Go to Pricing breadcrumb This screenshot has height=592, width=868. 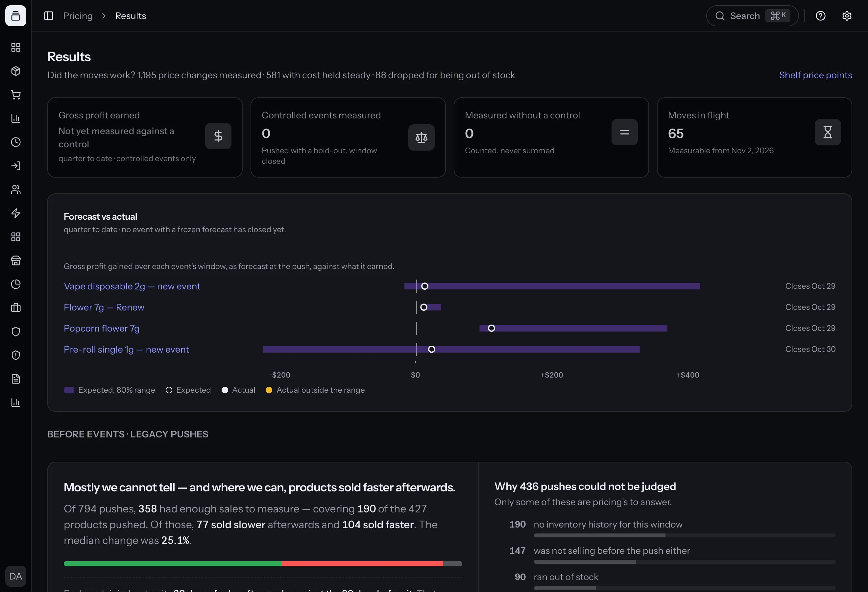(x=78, y=16)
